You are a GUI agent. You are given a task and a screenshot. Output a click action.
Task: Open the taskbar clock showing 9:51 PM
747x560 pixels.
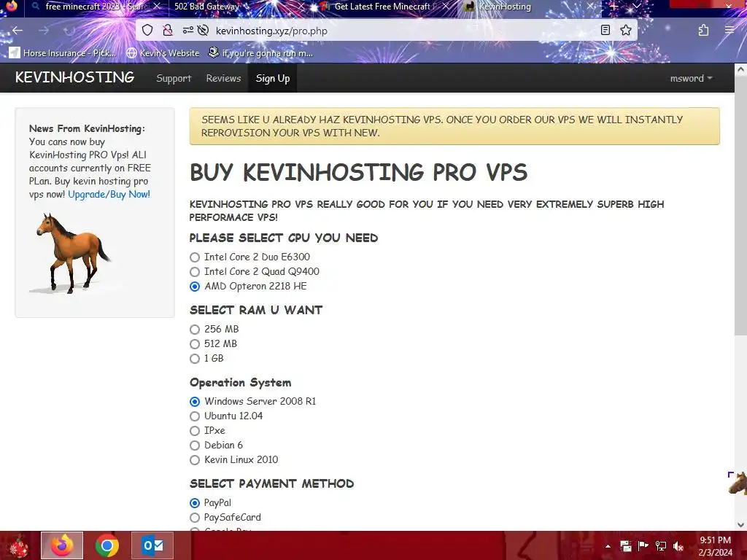716,546
